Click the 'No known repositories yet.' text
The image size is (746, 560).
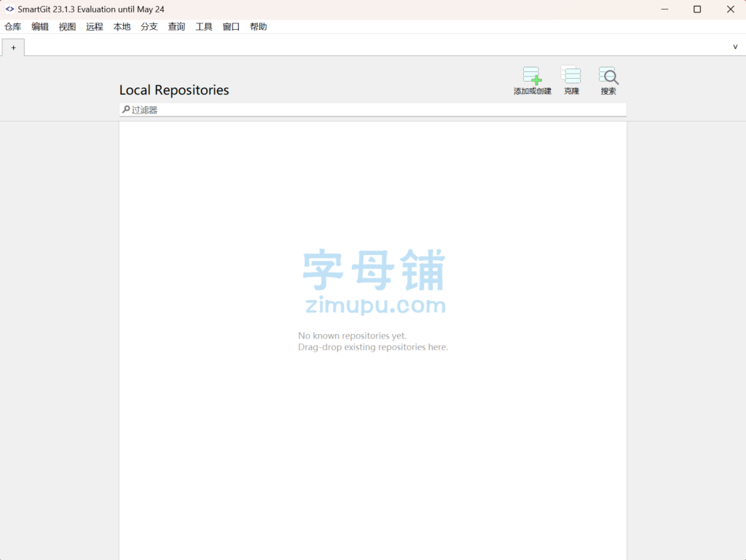(352, 336)
